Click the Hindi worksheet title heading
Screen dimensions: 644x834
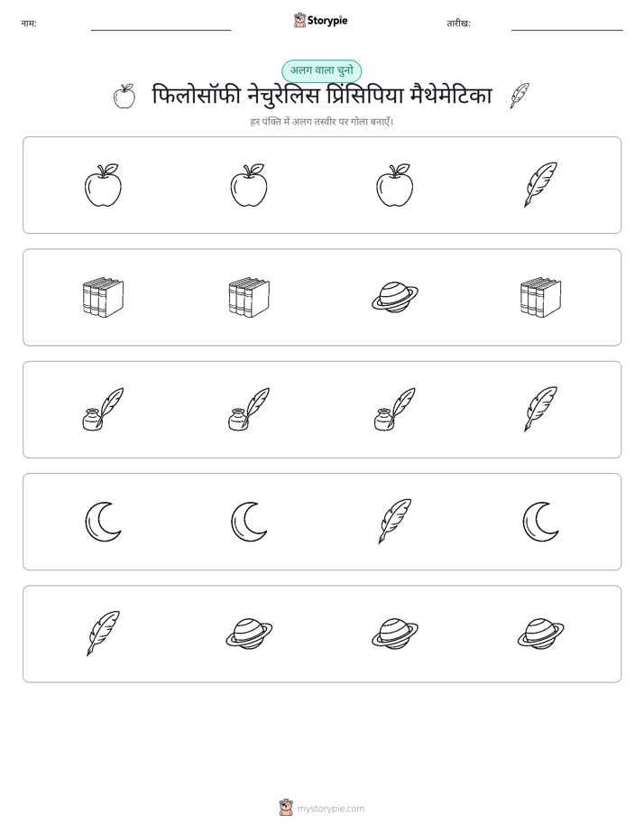(322, 96)
